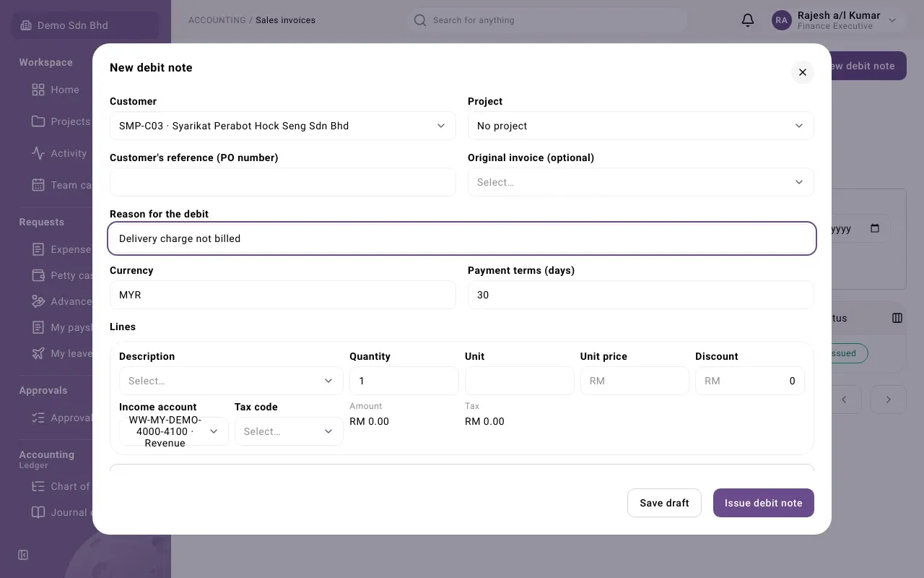
Task: Open the Team calendar icon in sidebar
Action: click(38, 185)
